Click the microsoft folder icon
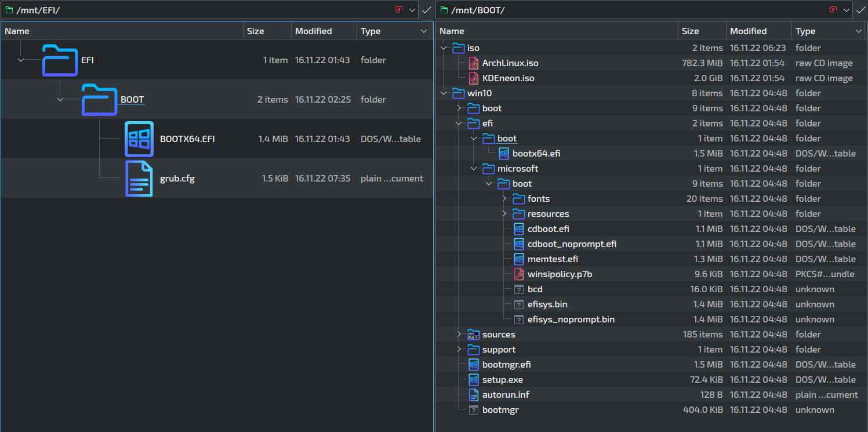This screenshot has height=432, width=868. pos(489,169)
